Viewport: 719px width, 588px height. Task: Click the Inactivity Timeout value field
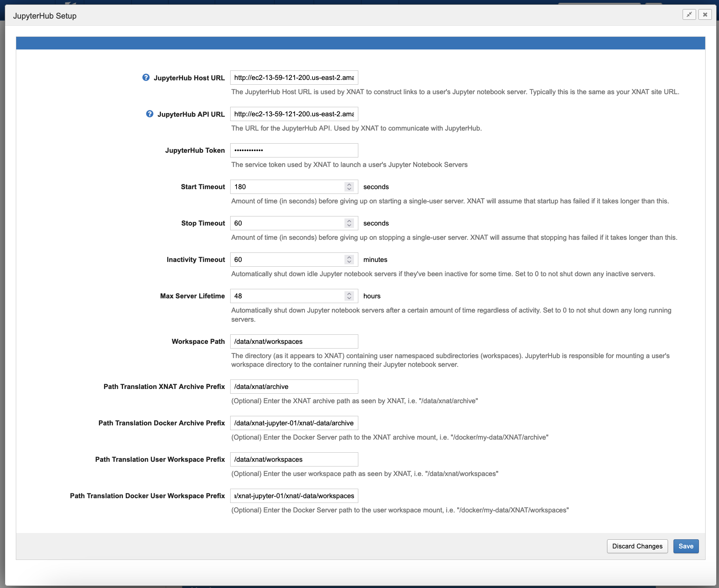[x=287, y=260]
